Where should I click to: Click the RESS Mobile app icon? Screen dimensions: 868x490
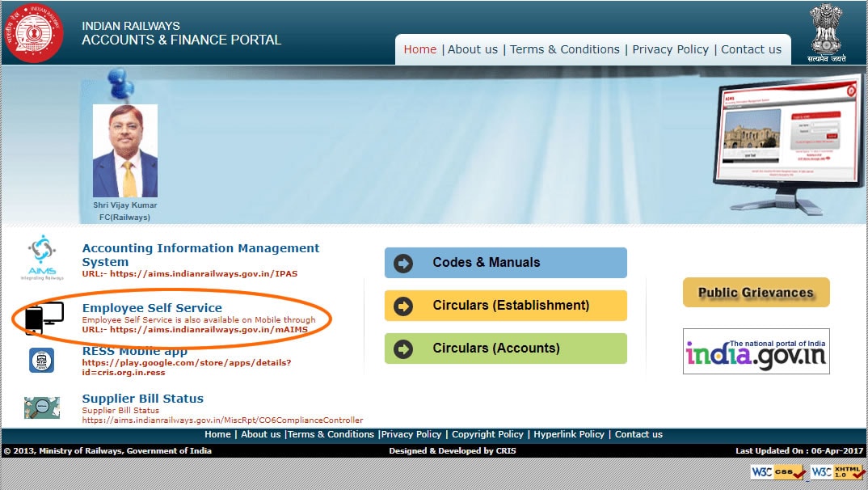tap(41, 361)
